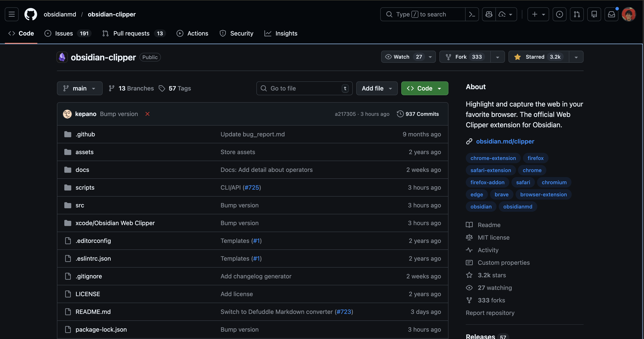The image size is (644, 339).
Task: Open the star lists dropdown arrow
Action: click(x=576, y=57)
